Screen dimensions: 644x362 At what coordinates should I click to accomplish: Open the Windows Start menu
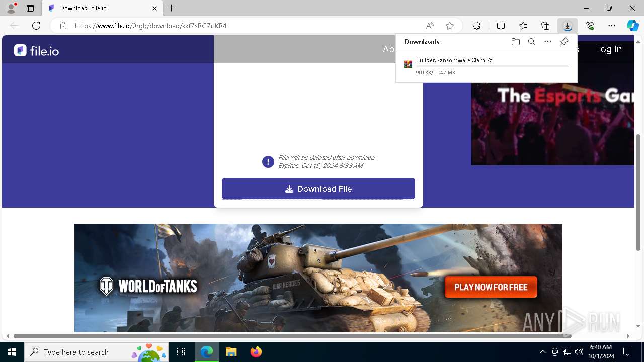pyautogui.click(x=12, y=352)
